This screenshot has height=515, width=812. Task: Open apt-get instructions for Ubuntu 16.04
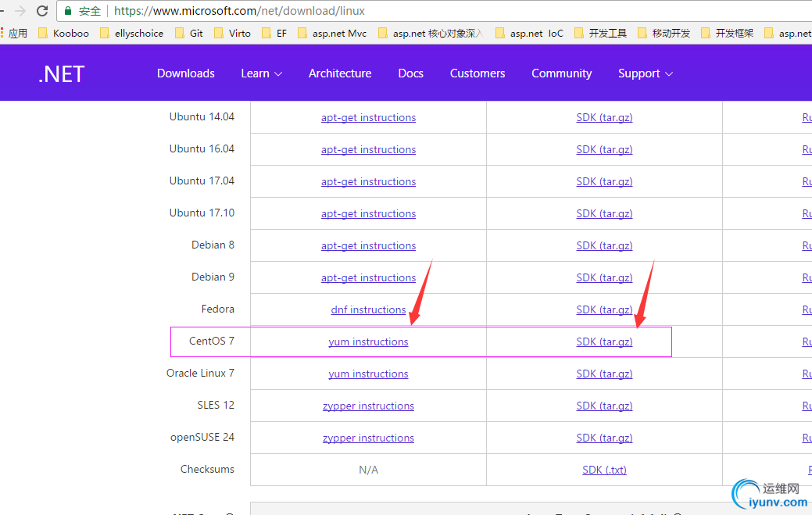(x=368, y=149)
